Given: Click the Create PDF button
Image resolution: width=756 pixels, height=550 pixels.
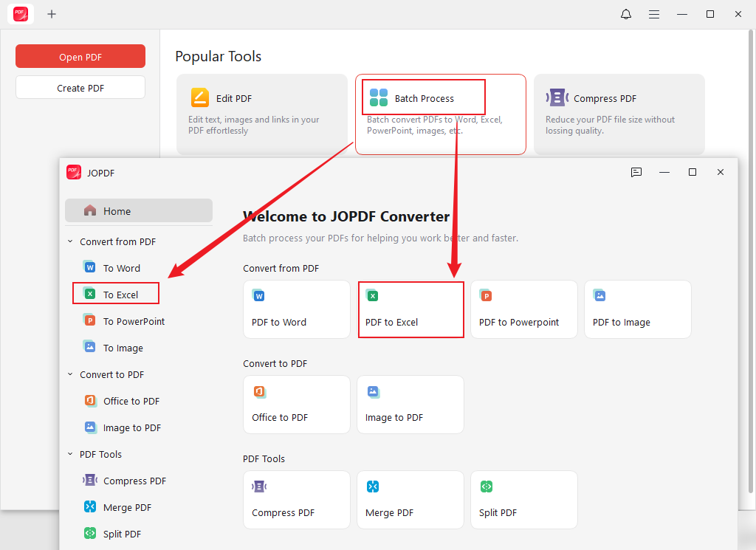Looking at the screenshot, I should [x=80, y=86].
